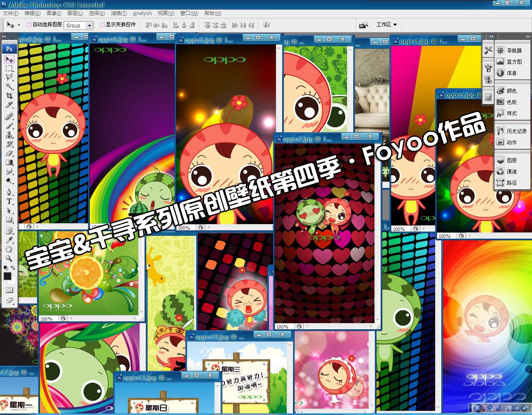This screenshot has height=415, width=532.
Task: Select the Hand tool
Action: 9,249
